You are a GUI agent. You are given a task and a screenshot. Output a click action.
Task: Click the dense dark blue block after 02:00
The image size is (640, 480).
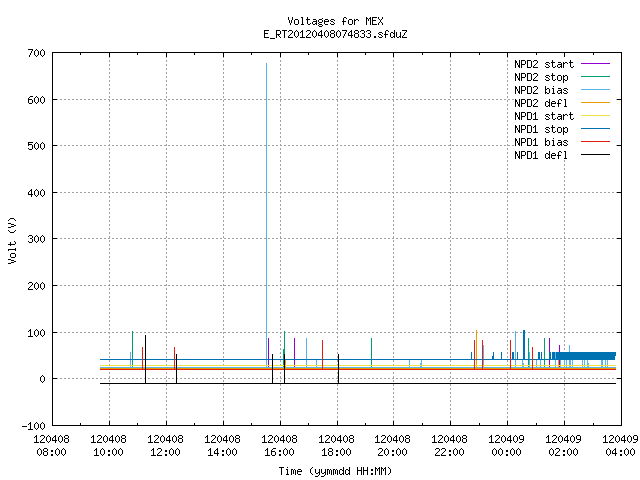586,356
